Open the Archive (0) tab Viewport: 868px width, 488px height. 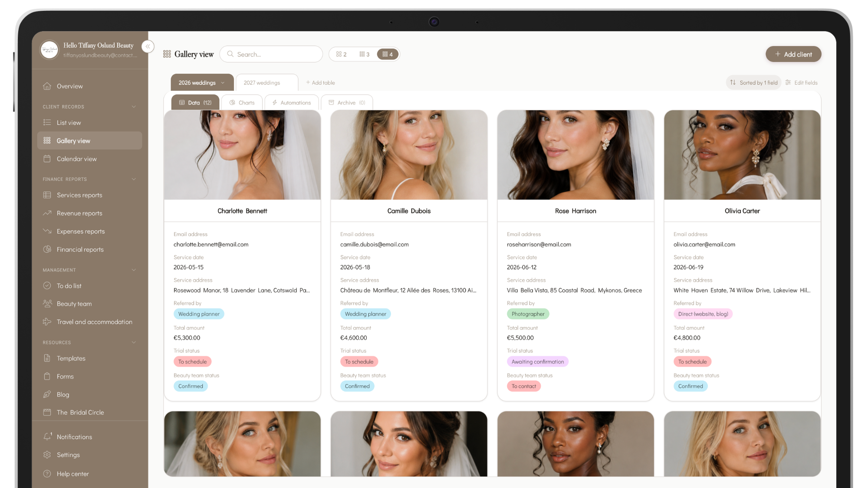tap(347, 103)
